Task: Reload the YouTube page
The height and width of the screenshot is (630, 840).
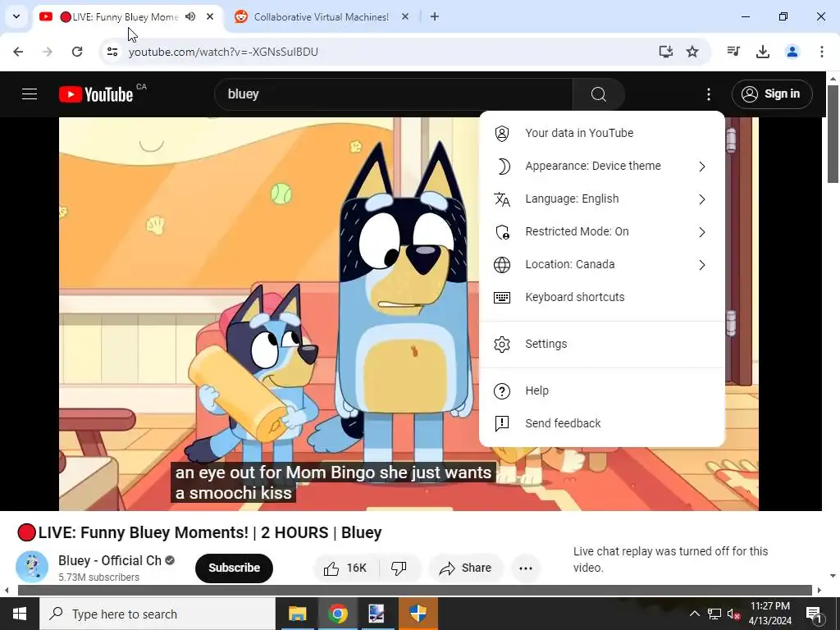Action: pos(77,52)
